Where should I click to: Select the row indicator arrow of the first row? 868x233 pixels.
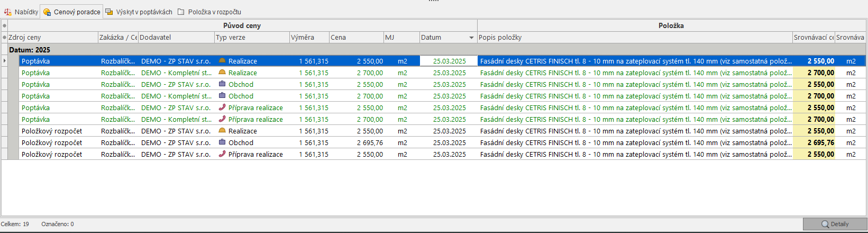tap(5, 61)
